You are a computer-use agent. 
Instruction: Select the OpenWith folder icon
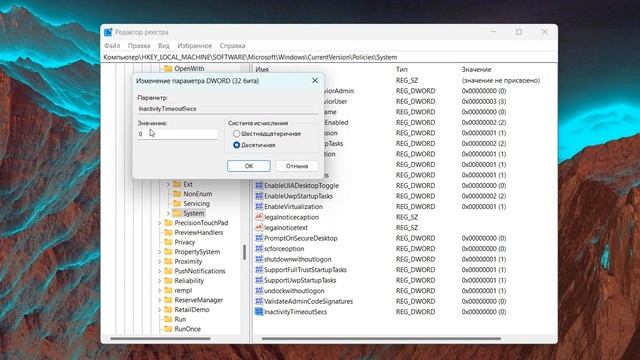(x=168, y=69)
